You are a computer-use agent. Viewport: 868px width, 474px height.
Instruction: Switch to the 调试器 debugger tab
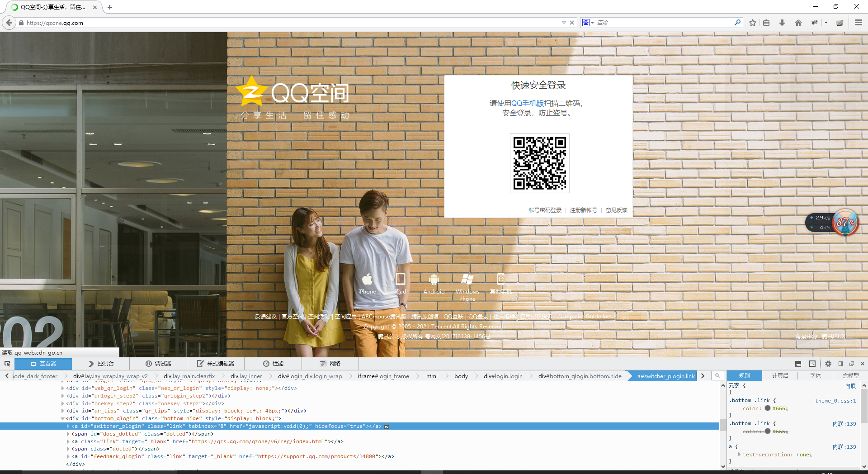[158, 364]
